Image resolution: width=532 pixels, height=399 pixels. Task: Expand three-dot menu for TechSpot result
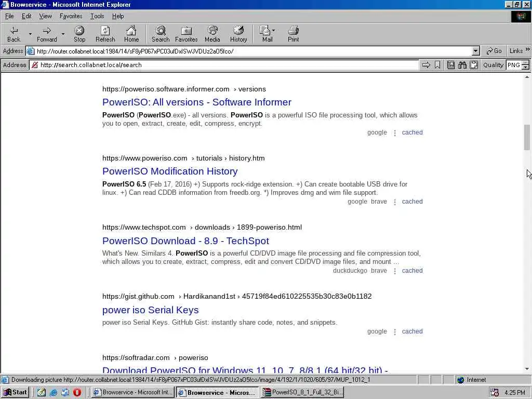395,271
